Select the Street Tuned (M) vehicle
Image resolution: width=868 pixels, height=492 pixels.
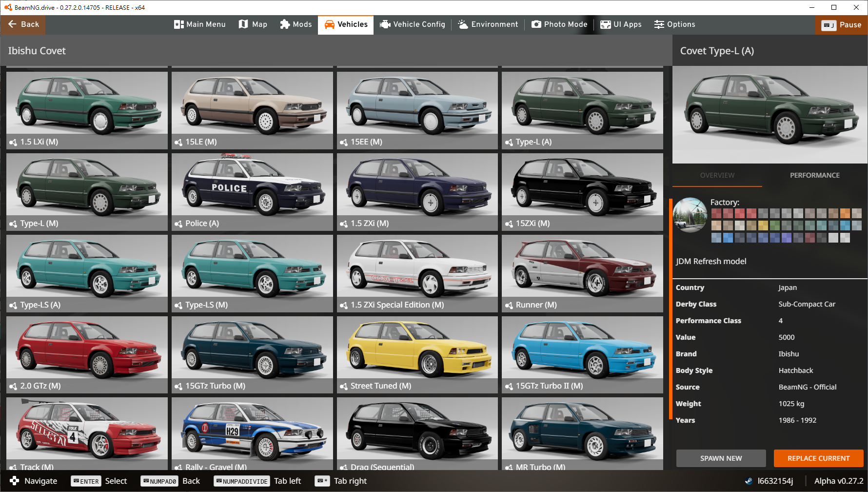point(417,355)
